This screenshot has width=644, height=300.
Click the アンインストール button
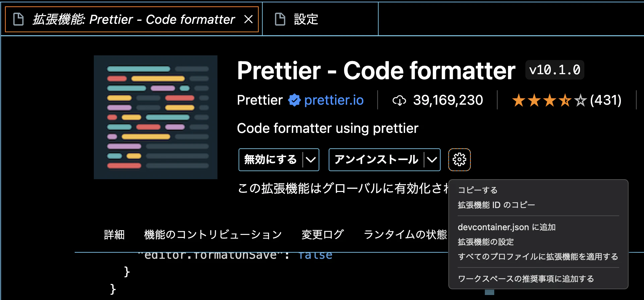(x=376, y=159)
